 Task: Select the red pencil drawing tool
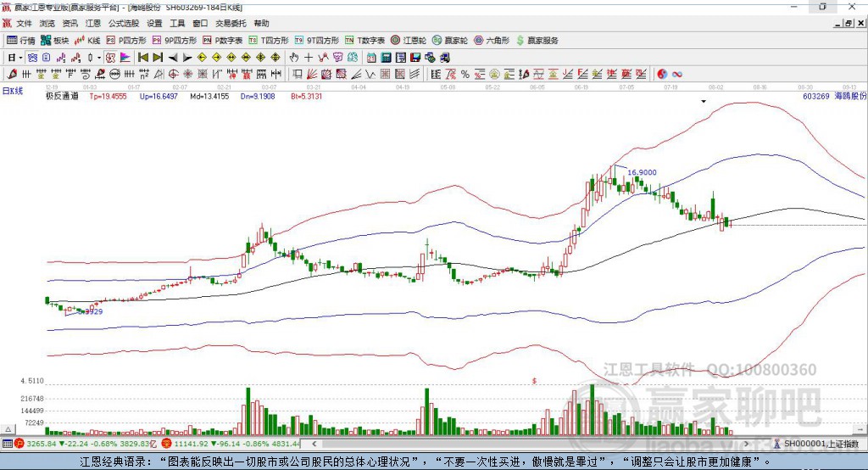coord(12,74)
